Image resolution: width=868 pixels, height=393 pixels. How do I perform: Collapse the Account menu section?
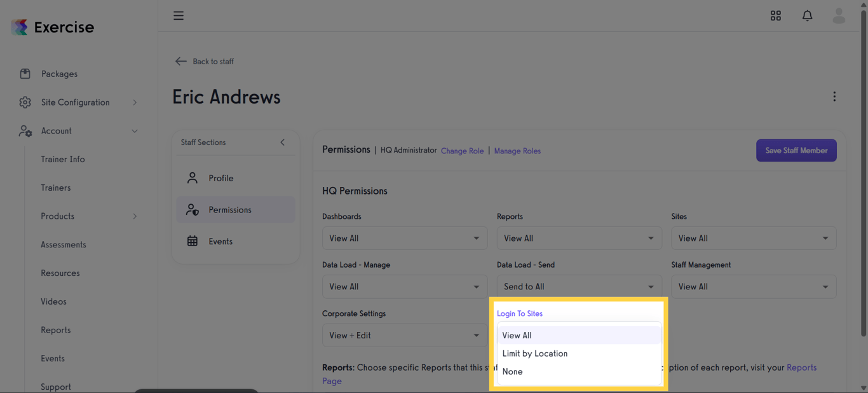[134, 131]
